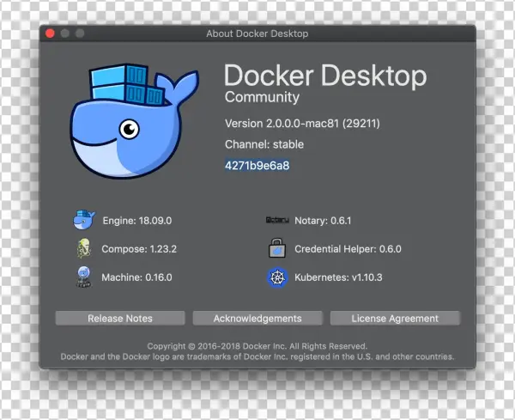
Task: Click the About Docker Desktop title bar
Action: 257,33
